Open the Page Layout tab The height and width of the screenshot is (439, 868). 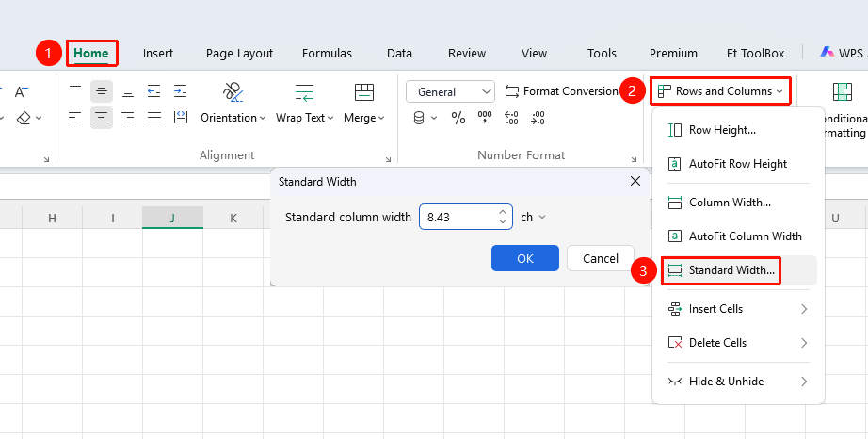point(239,53)
